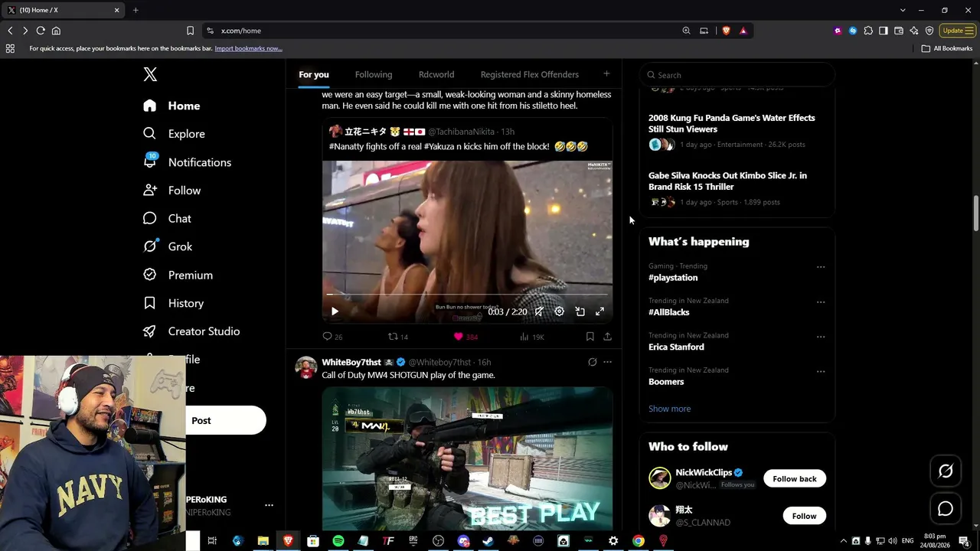Open the floating Grok button
980x551 pixels.
[946, 471]
